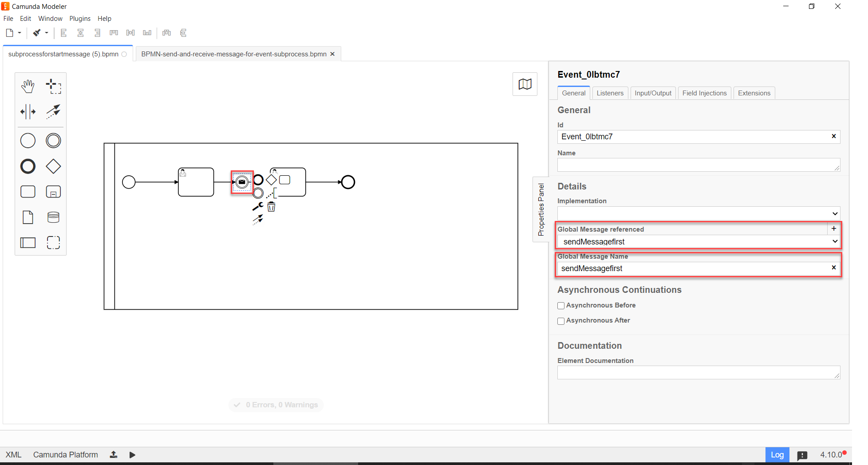Open the Plugins menu

pyautogui.click(x=80, y=19)
